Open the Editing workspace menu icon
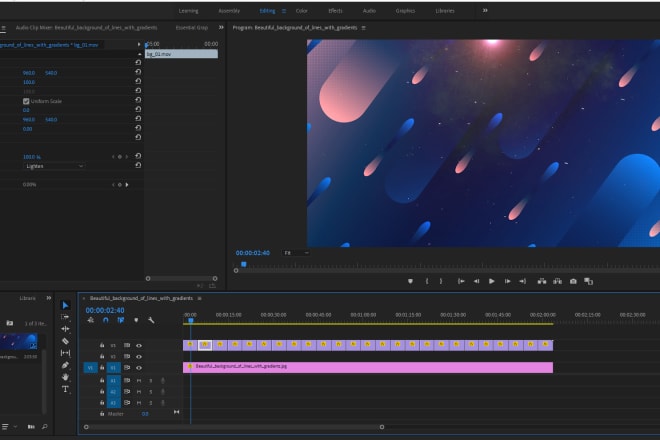Viewport: 660px width, 440px height. coord(284,11)
